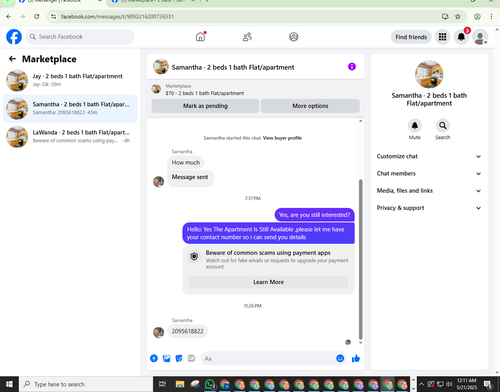The image size is (500, 392).
Task: Choose a GIF with the GIF icon
Action: click(191, 358)
